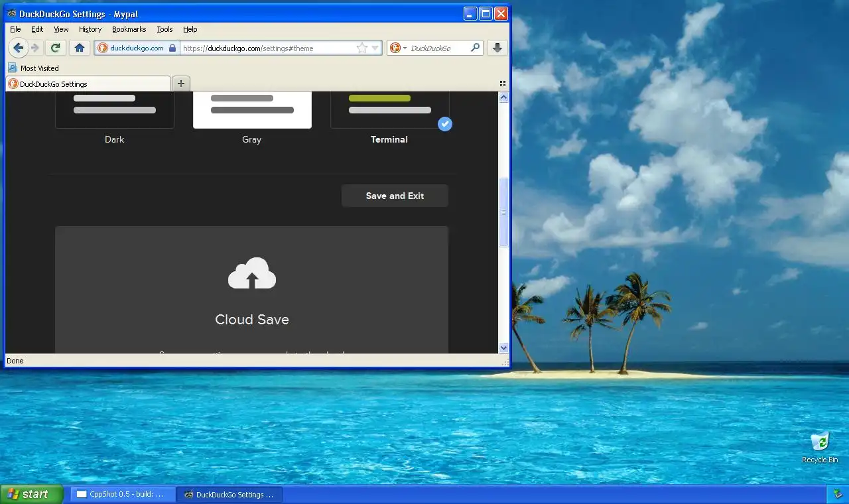Open the Help menu
This screenshot has width=849, height=504.
pos(190,29)
